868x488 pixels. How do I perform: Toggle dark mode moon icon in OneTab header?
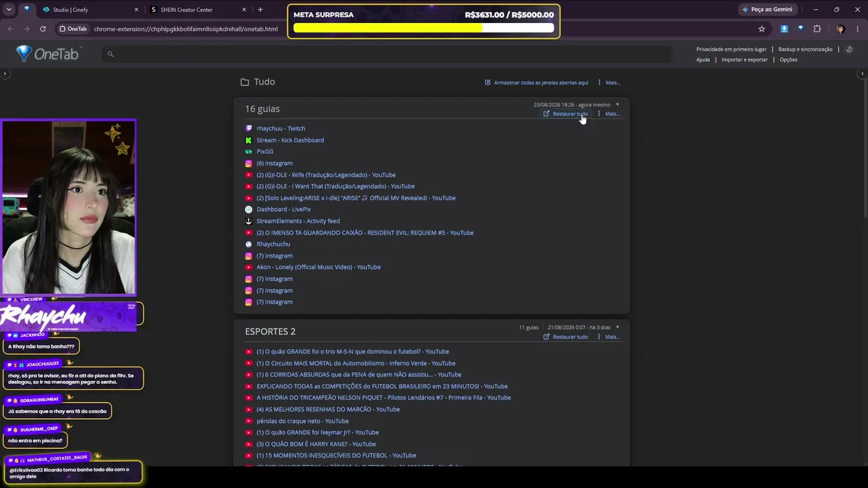(x=849, y=49)
